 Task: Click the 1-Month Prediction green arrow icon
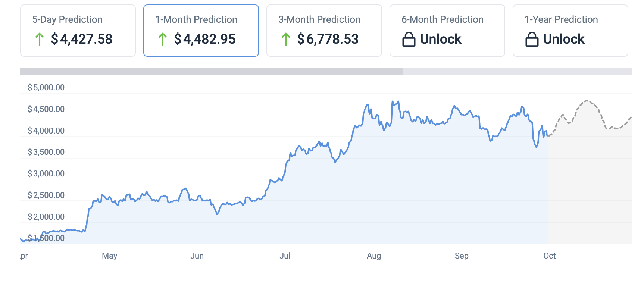tap(163, 39)
